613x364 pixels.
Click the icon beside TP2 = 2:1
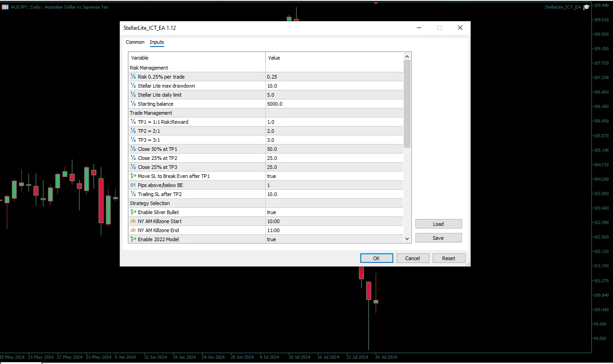pos(133,131)
